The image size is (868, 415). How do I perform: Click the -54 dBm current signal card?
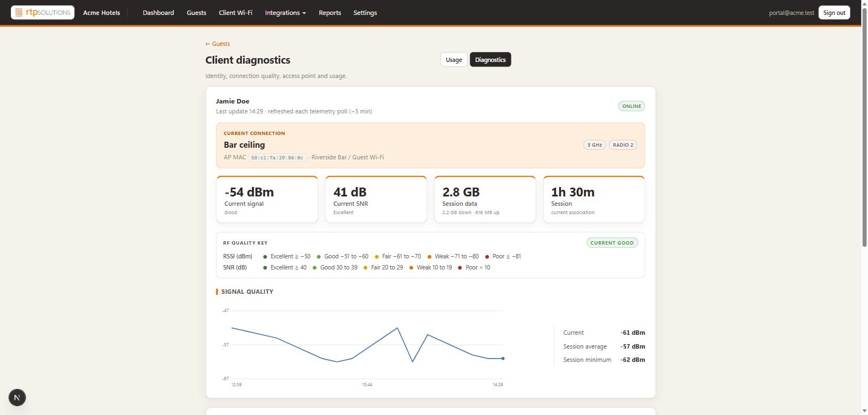(x=267, y=199)
